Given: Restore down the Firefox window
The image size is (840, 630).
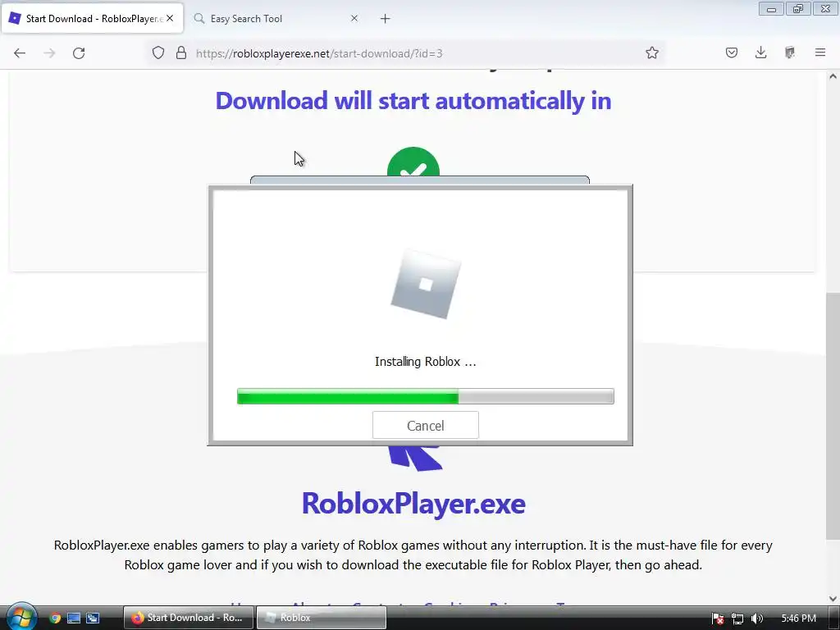Looking at the screenshot, I should [798, 8].
